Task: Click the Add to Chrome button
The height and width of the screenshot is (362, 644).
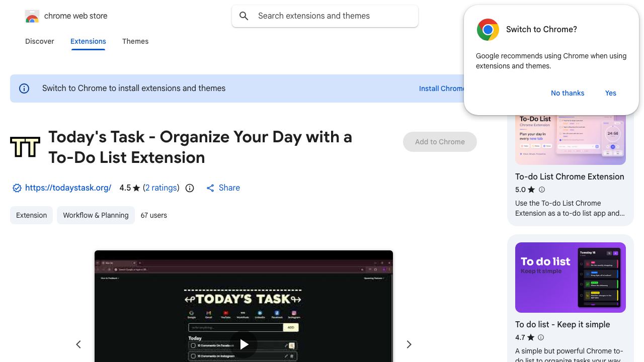Action: pos(440,142)
